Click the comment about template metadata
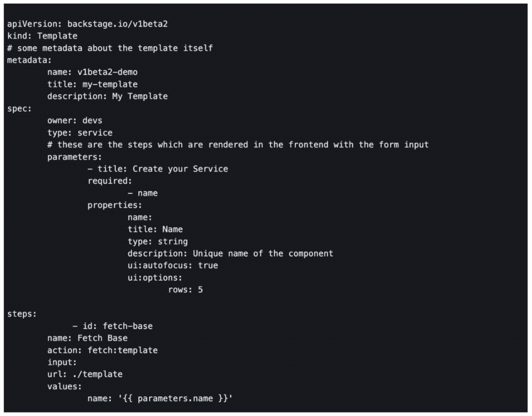Image resolution: width=532 pixels, height=416 pixels. click(x=110, y=48)
